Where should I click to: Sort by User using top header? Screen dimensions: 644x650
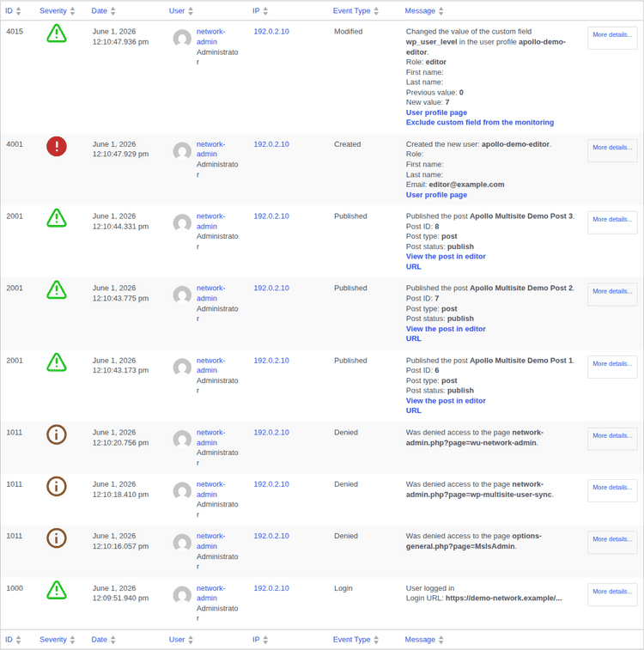180,11
